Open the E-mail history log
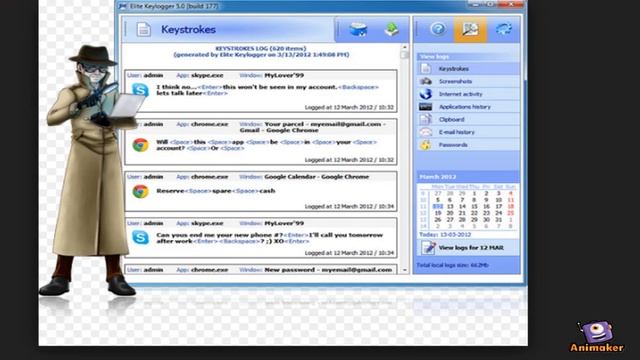Screen dimensions: 640x360 click(469, 132)
